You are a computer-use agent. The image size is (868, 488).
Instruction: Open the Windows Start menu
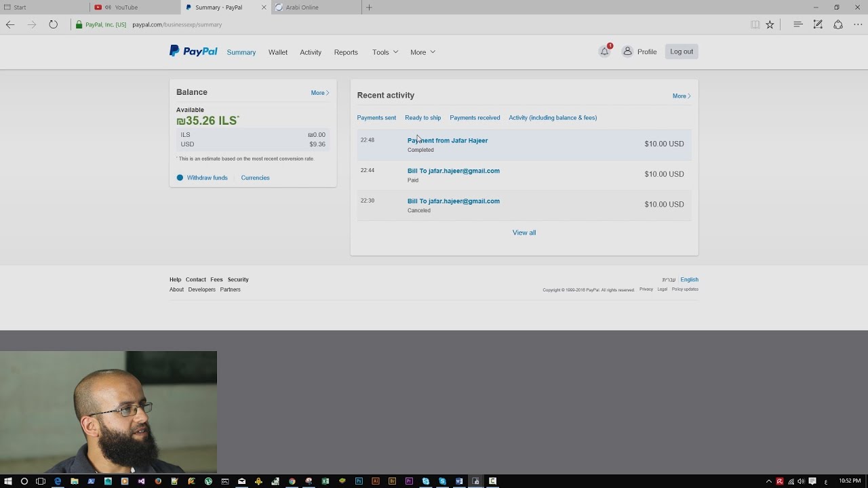click(x=8, y=481)
